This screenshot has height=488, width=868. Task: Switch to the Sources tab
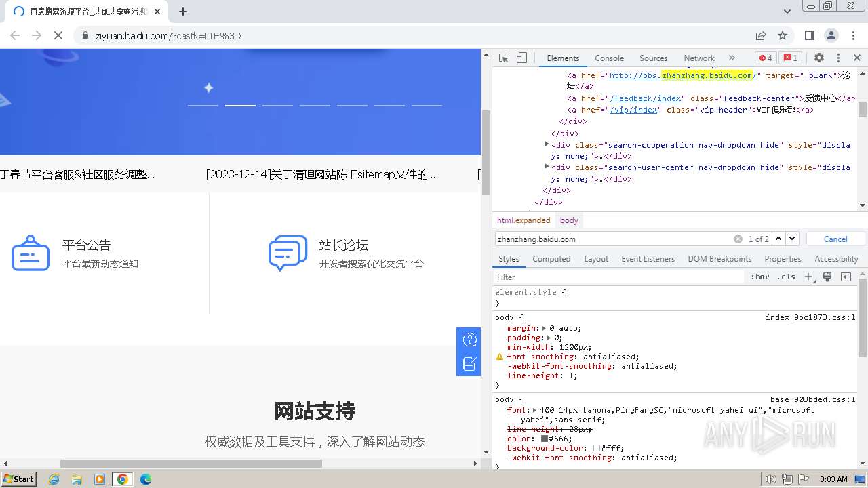[x=653, y=58]
